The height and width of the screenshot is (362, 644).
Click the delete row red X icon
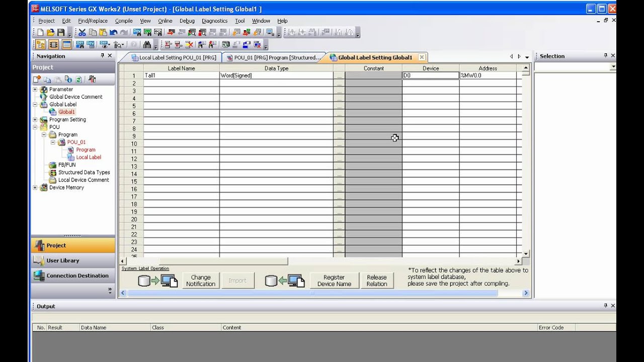189,45
